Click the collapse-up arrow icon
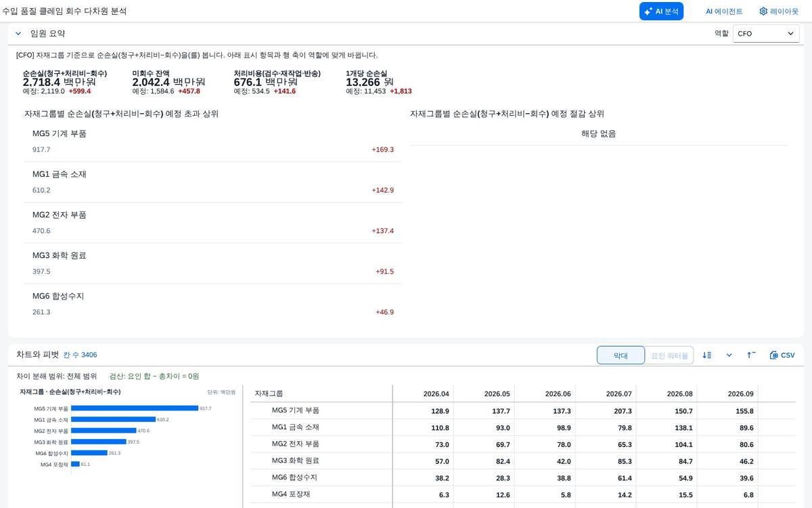The height and width of the screenshot is (508, 812). click(751, 355)
